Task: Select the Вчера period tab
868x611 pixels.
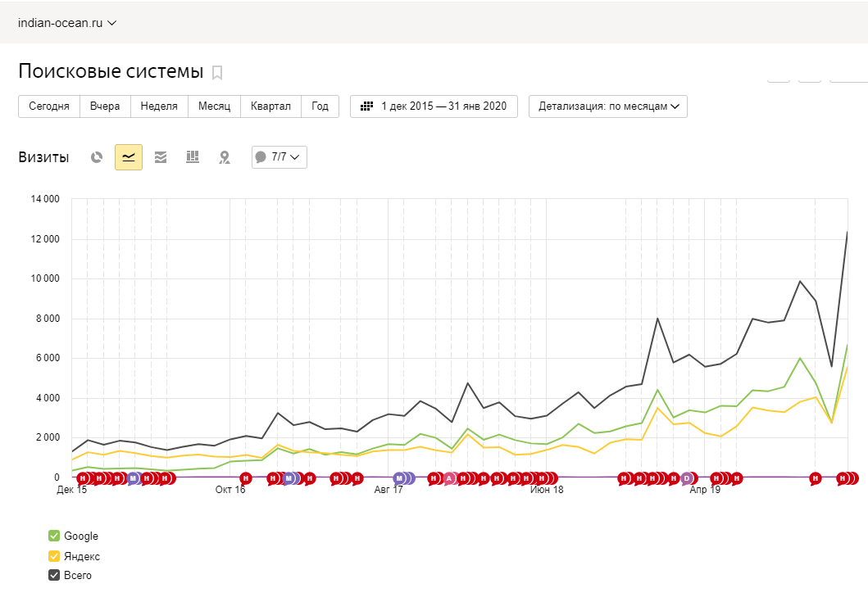Action: 105,106
